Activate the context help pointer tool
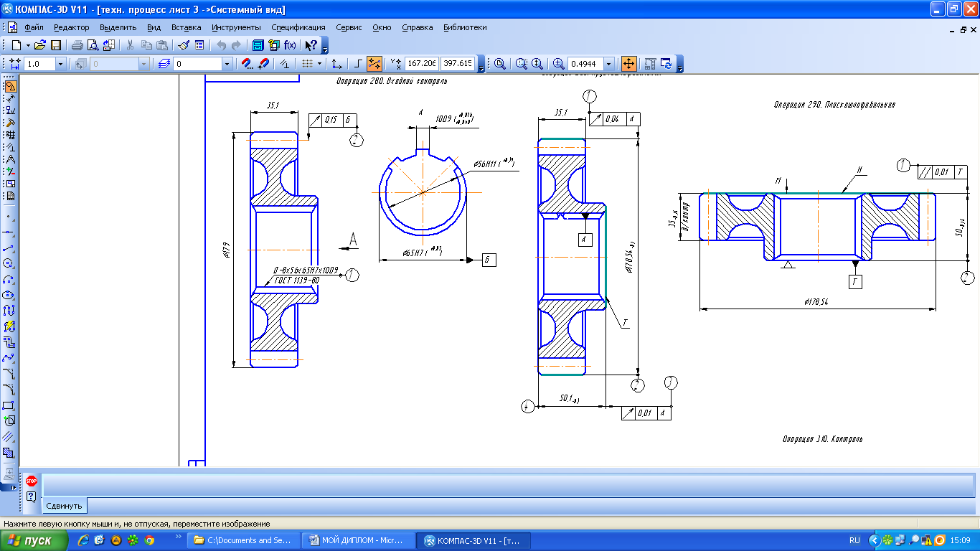The image size is (980, 551). pyautogui.click(x=310, y=45)
